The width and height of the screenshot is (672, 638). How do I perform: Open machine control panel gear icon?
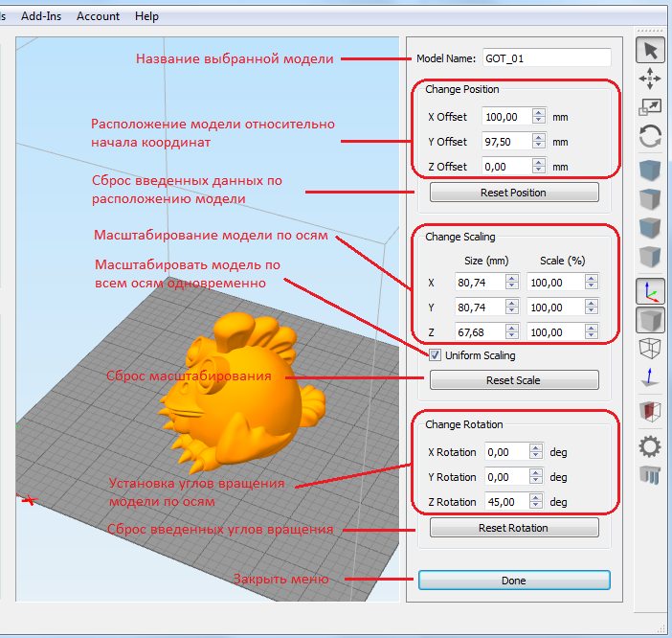[650, 446]
